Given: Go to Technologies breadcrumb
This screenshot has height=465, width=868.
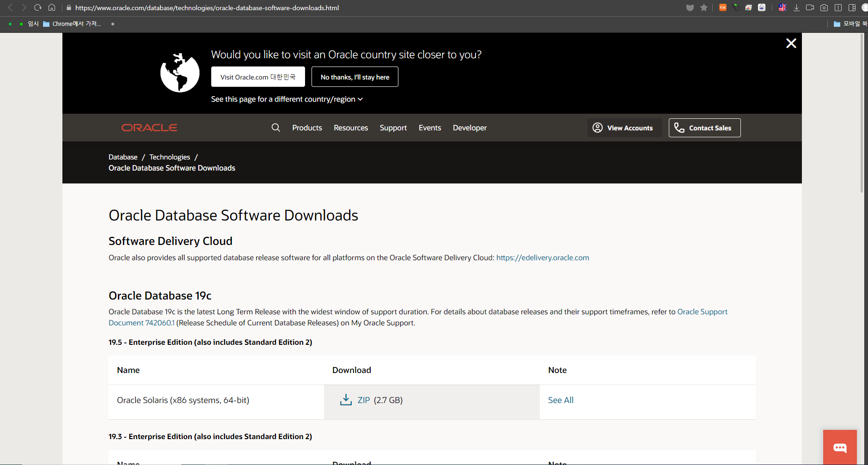Looking at the screenshot, I should (170, 157).
